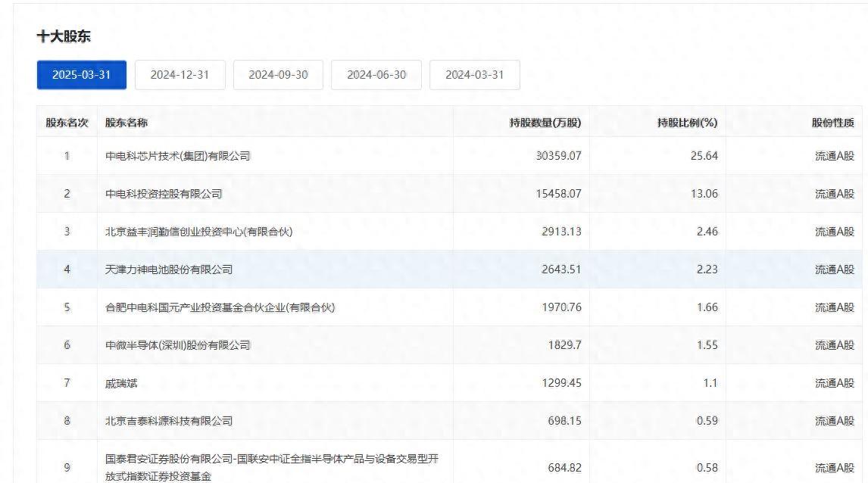868x483 pixels.
Task: Click rank number 5 cell
Action: coord(67,307)
